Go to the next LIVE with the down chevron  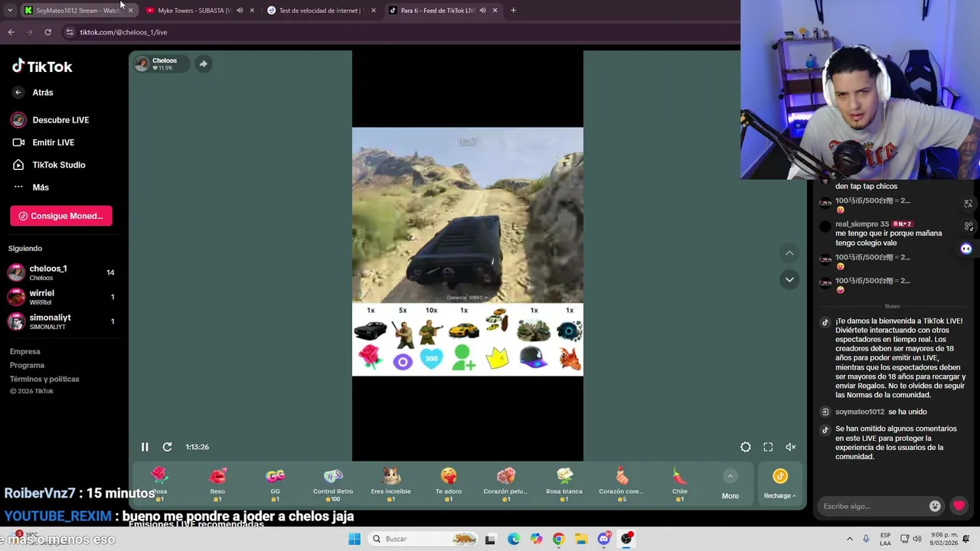coord(789,279)
